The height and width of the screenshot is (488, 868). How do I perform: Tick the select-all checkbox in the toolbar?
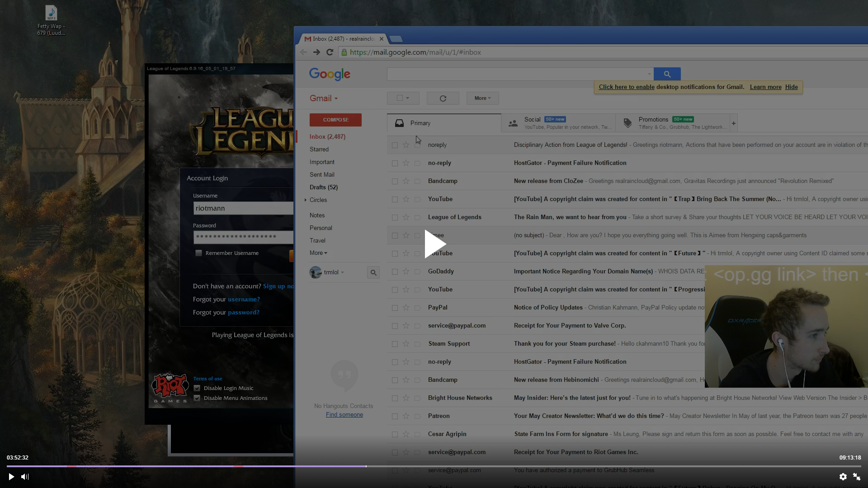click(400, 98)
